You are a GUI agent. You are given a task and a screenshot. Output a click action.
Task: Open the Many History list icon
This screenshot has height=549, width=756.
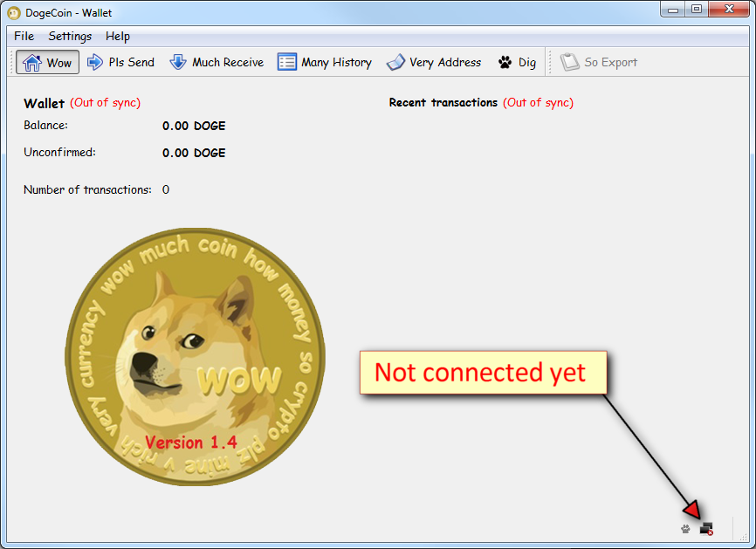286,62
